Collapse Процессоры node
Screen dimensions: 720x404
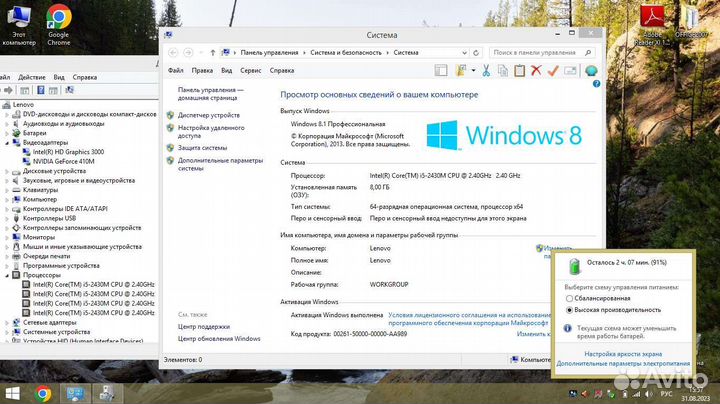point(7,275)
